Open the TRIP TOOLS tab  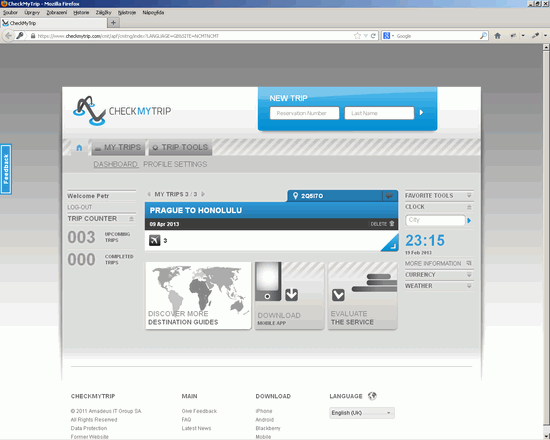pos(180,147)
